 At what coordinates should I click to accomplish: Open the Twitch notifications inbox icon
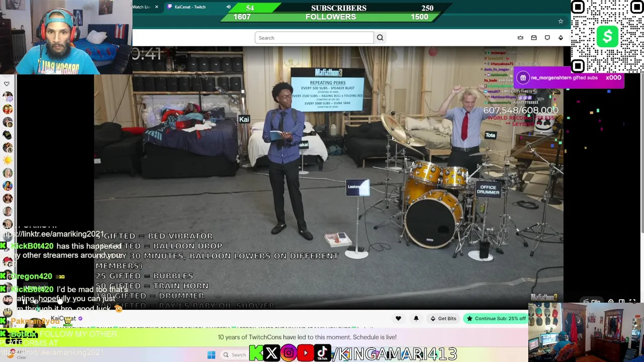click(534, 38)
